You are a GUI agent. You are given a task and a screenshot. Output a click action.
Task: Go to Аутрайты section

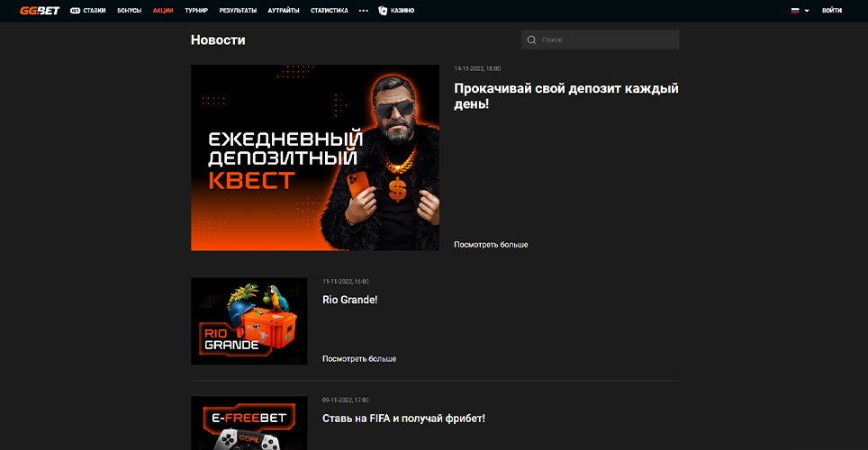point(284,11)
